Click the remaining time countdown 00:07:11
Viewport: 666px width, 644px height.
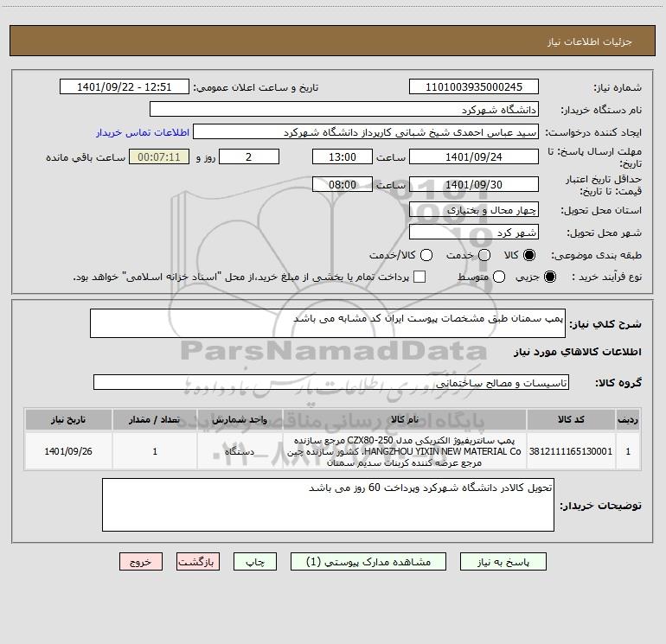pyautogui.click(x=159, y=156)
